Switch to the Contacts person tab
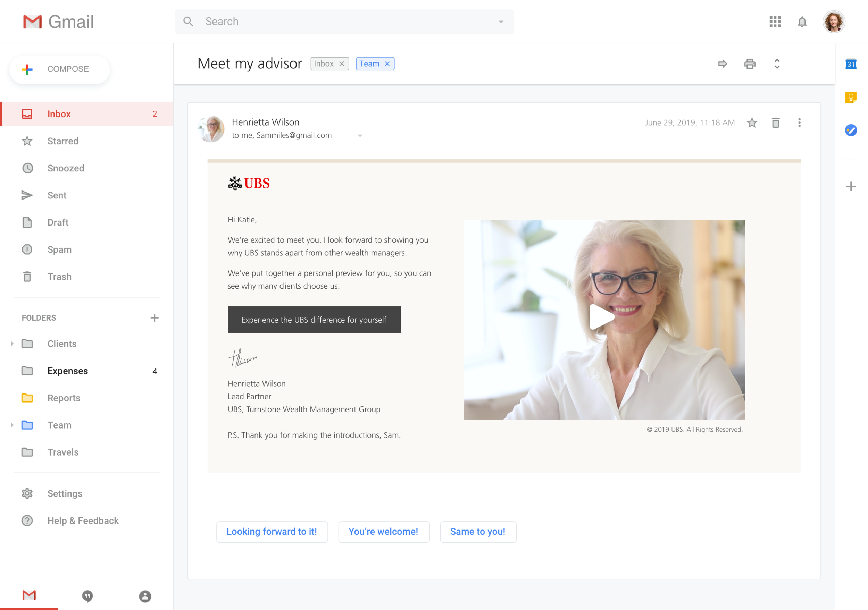Viewport: 868px width, 610px height. tap(145, 596)
